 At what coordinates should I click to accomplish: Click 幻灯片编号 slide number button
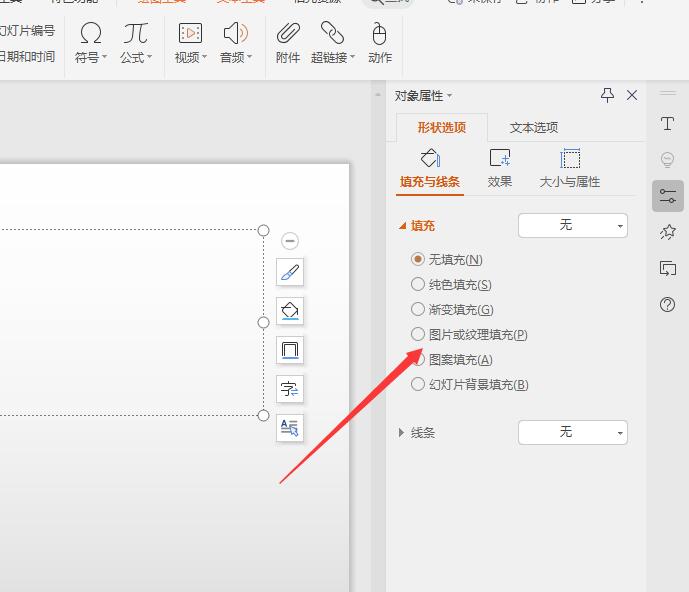27,31
